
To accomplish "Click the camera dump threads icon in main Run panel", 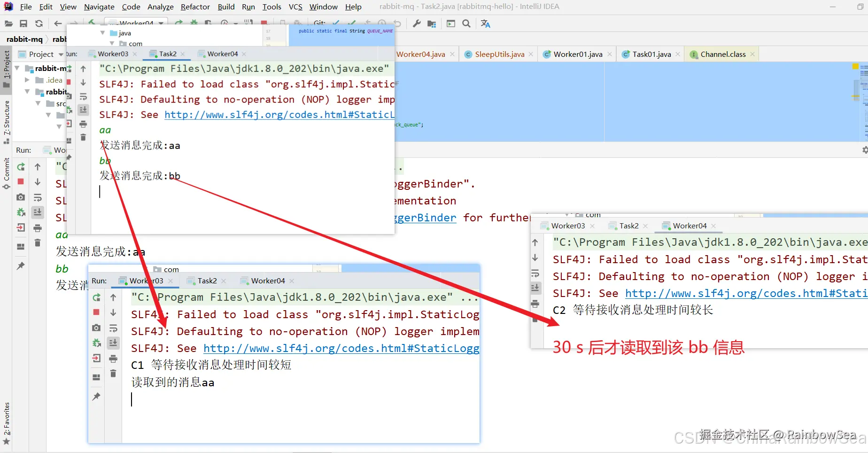I will click(x=21, y=197).
